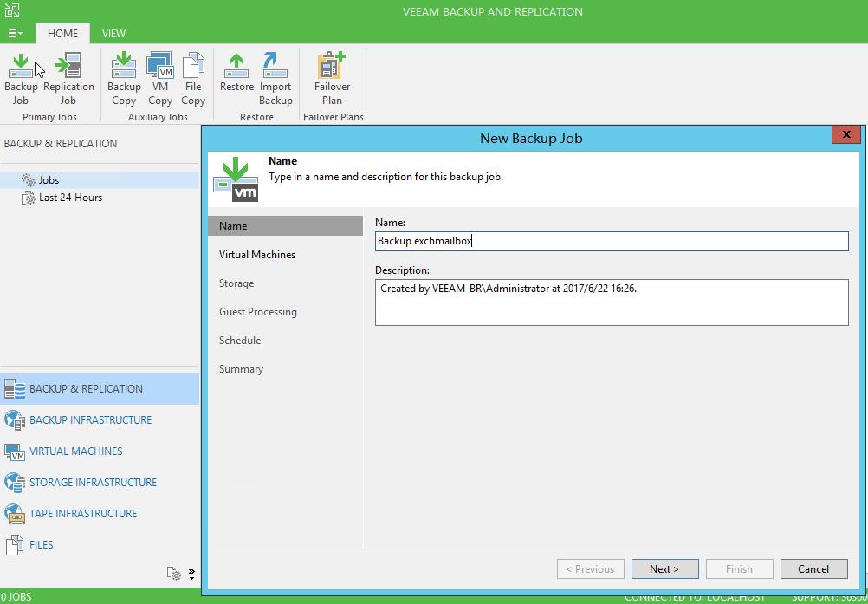The image size is (868, 604).
Task: Open the Backup Copy job tool
Action: pos(124,79)
